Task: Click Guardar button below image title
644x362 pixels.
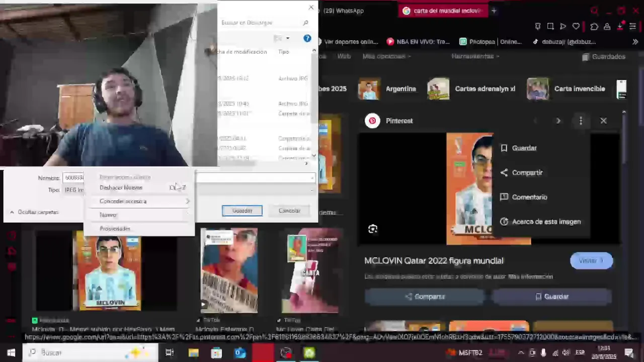Action: (551, 297)
